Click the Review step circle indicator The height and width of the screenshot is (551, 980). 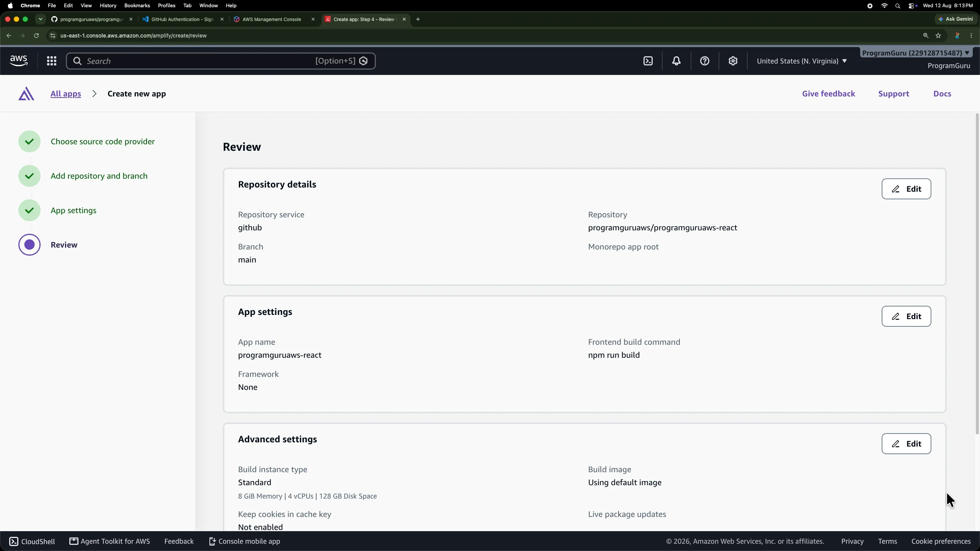click(29, 245)
